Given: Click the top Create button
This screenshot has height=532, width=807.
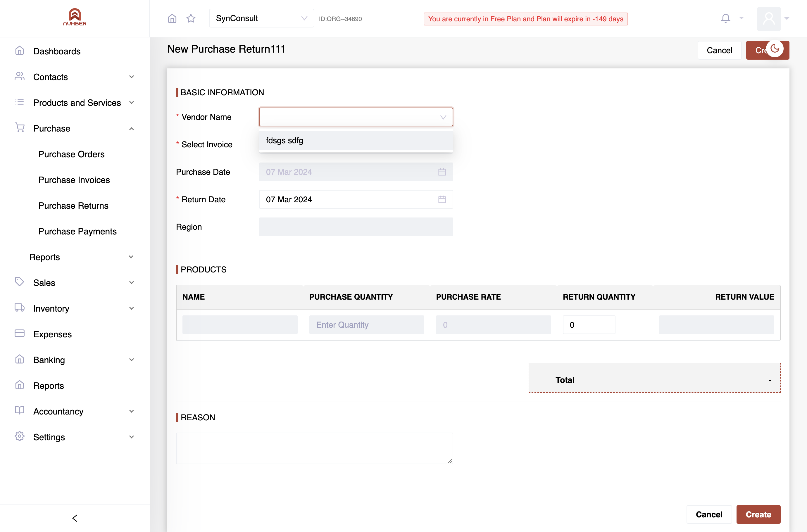Looking at the screenshot, I should pyautogui.click(x=767, y=50).
